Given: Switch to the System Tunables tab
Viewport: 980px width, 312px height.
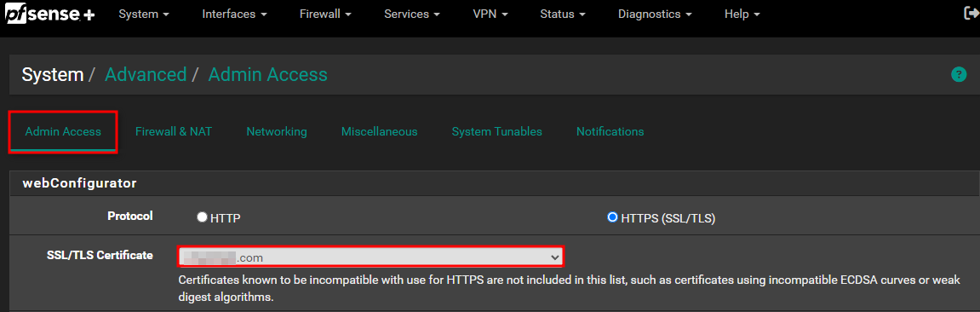Looking at the screenshot, I should click(x=497, y=132).
